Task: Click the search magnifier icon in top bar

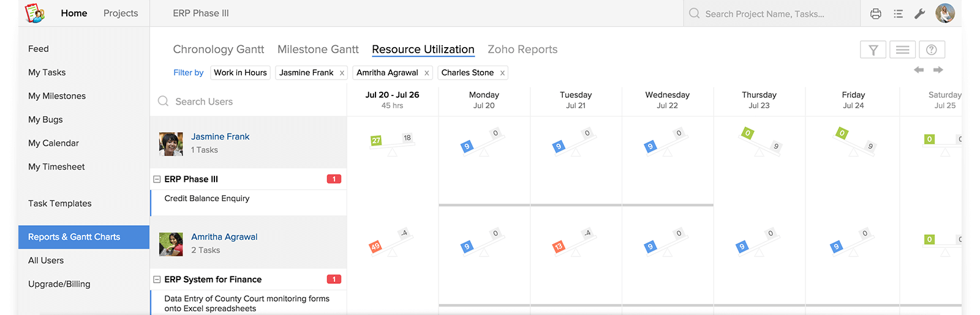Action: tap(694, 13)
